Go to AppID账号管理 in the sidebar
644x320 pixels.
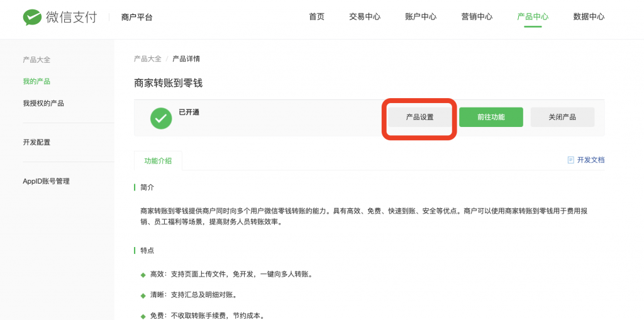coord(46,182)
